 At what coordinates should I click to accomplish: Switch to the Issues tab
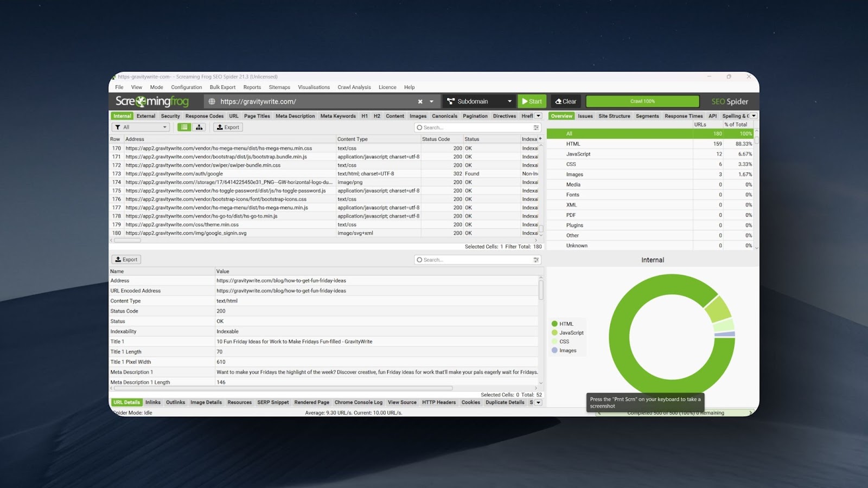tap(585, 116)
